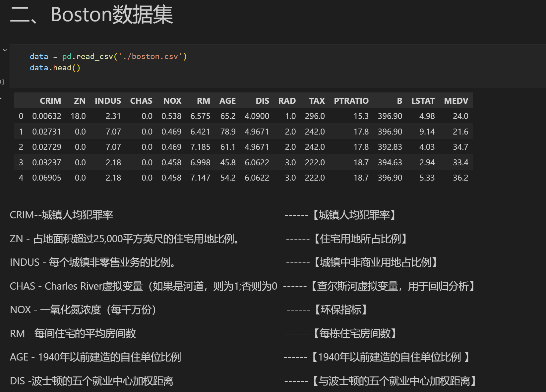The height and width of the screenshot is (392, 546).
Task: Select the MEDV value 36.2
Action: (x=461, y=178)
